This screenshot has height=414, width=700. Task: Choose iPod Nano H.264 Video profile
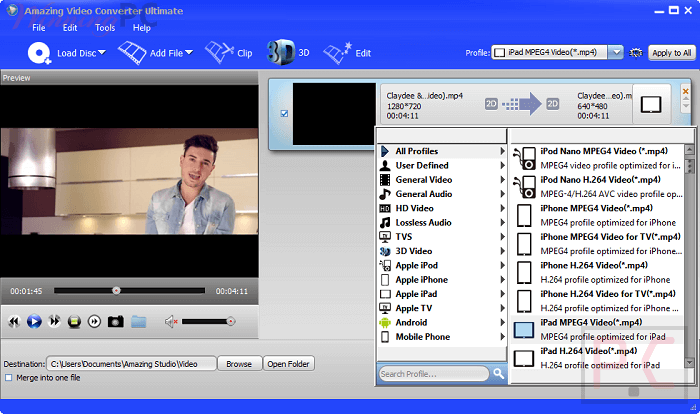(597, 187)
